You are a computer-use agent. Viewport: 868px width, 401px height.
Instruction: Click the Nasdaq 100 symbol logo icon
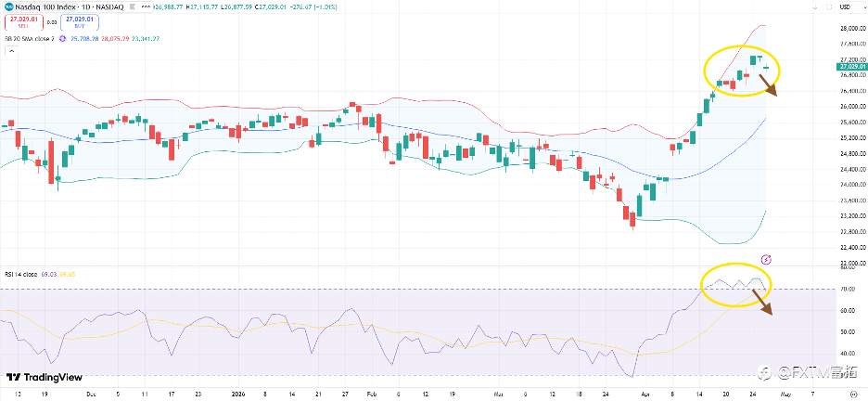(x=9, y=6)
